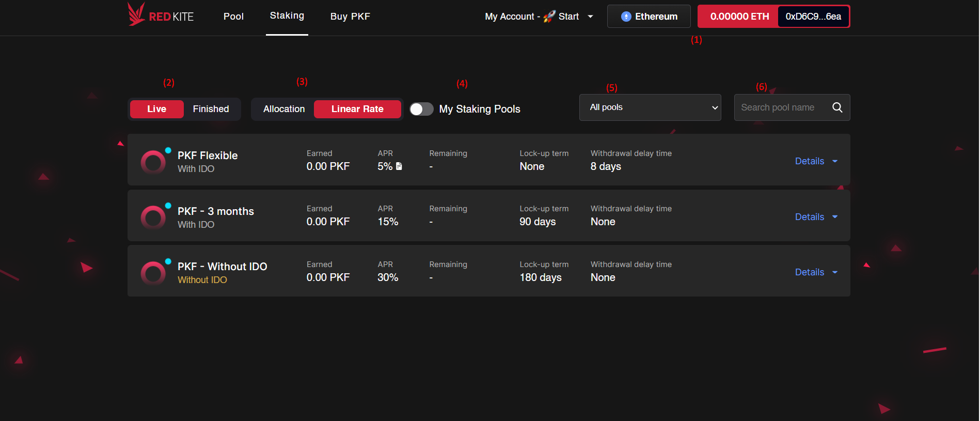Toggle the My Staking Pools switch

pos(421,109)
